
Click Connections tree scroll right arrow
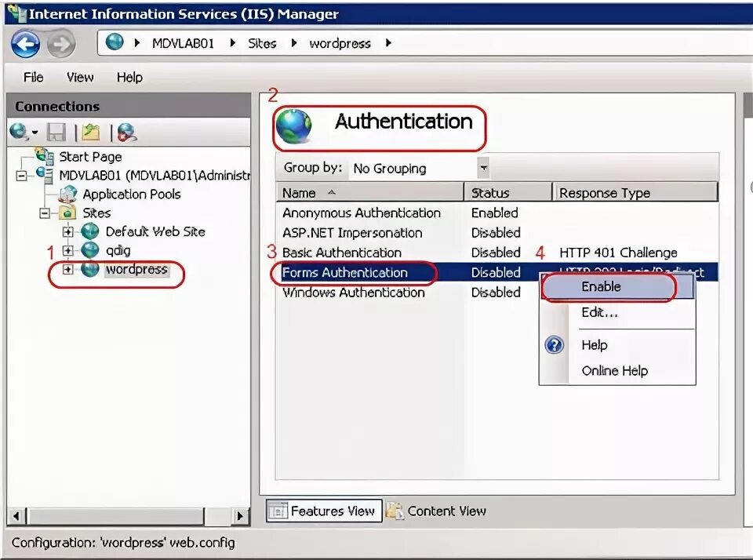point(241,516)
